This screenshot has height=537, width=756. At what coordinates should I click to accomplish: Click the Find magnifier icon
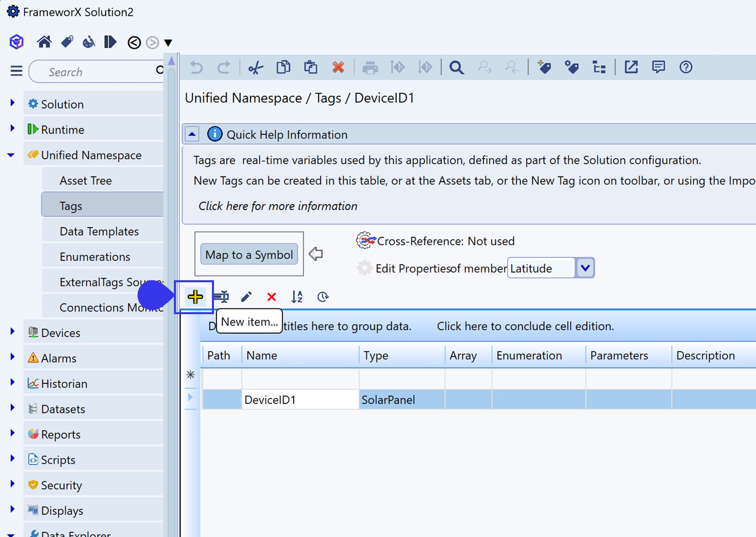coord(457,67)
